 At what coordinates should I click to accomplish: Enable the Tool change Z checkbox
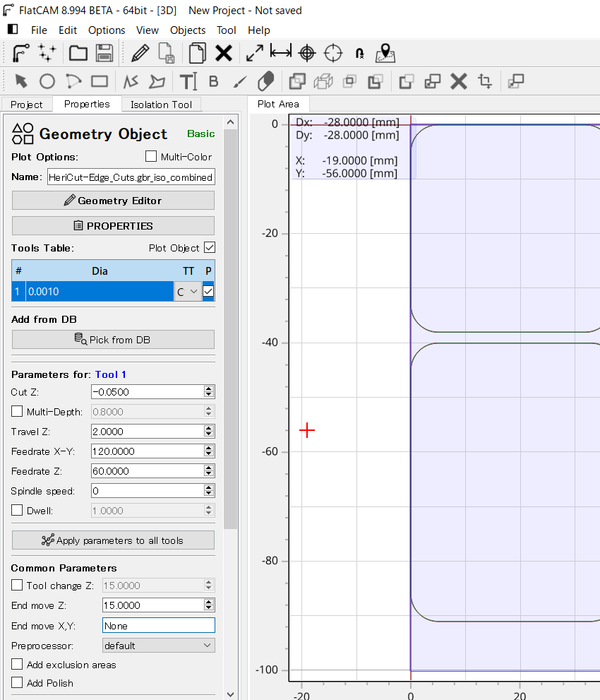click(x=17, y=585)
